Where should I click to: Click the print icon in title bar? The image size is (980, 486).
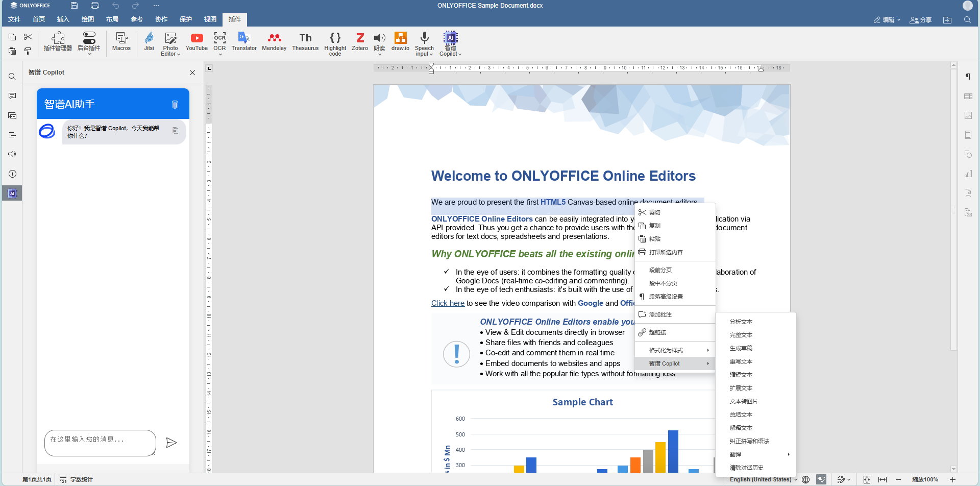(x=95, y=6)
